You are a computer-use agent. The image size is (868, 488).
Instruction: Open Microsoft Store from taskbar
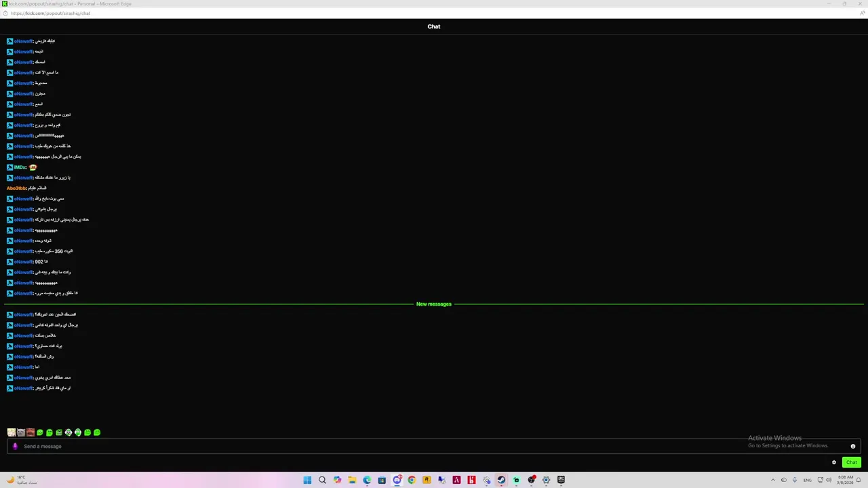[382, 480]
